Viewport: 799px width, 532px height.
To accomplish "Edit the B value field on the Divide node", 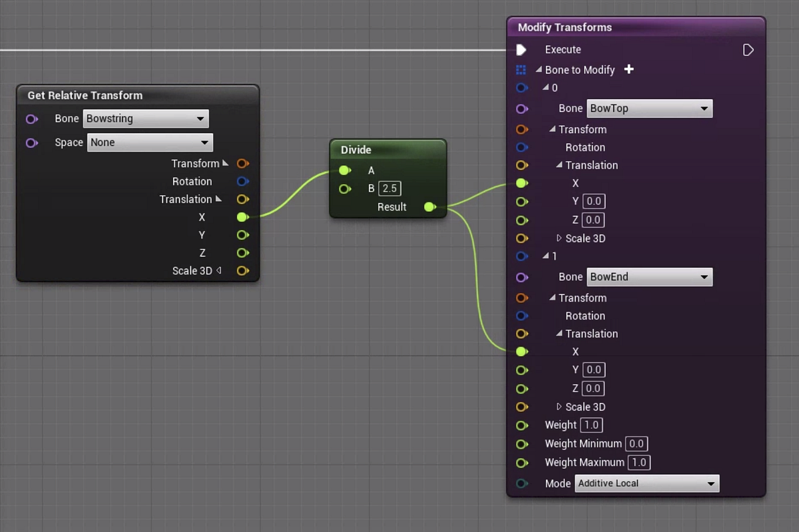I will pyautogui.click(x=391, y=188).
